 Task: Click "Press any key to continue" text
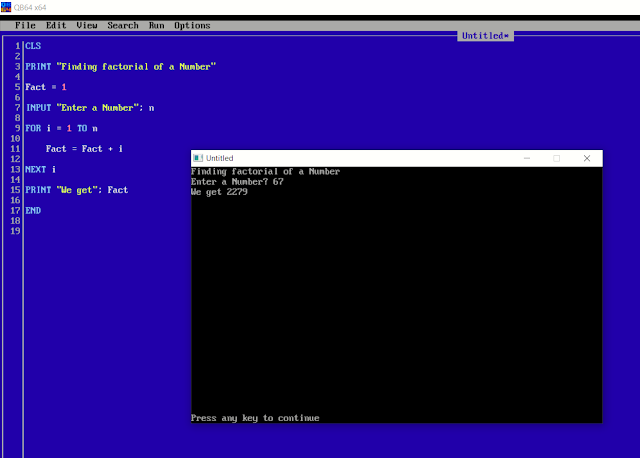pyautogui.click(x=255, y=418)
